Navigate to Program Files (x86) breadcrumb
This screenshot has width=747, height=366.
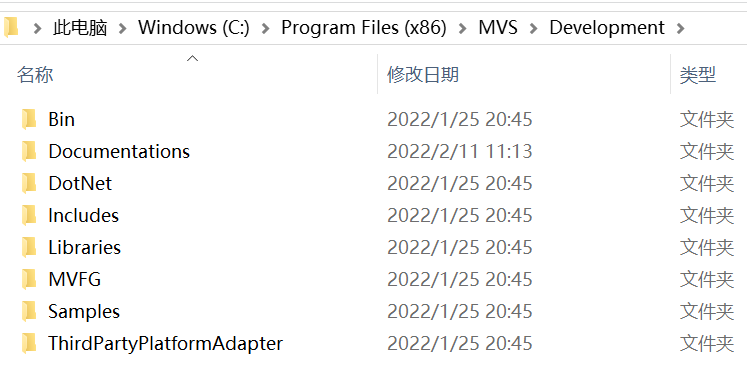364,28
